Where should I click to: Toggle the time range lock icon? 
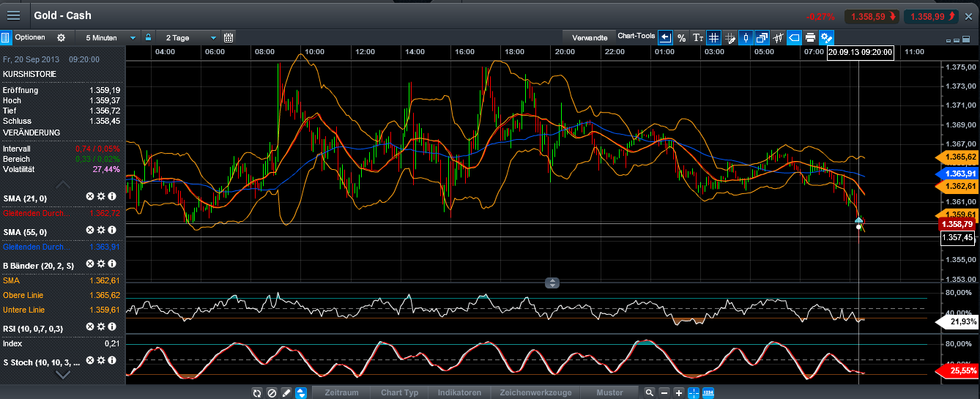point(148,37)
